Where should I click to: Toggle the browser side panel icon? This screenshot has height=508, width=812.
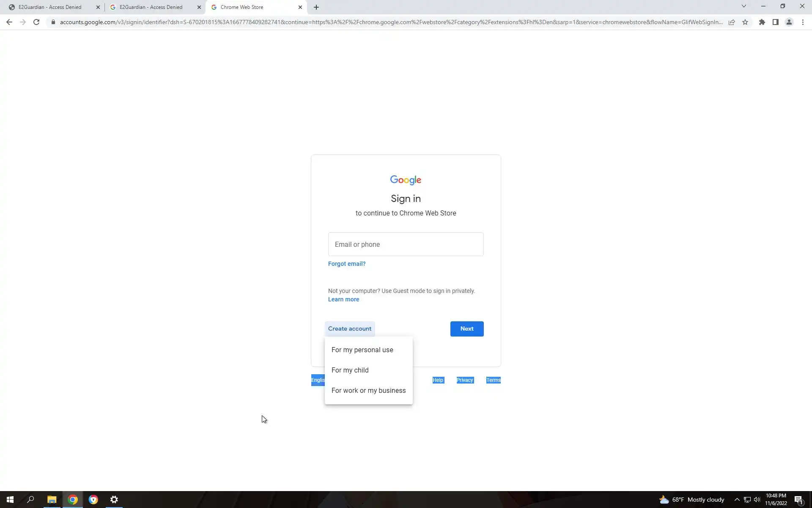775,22
